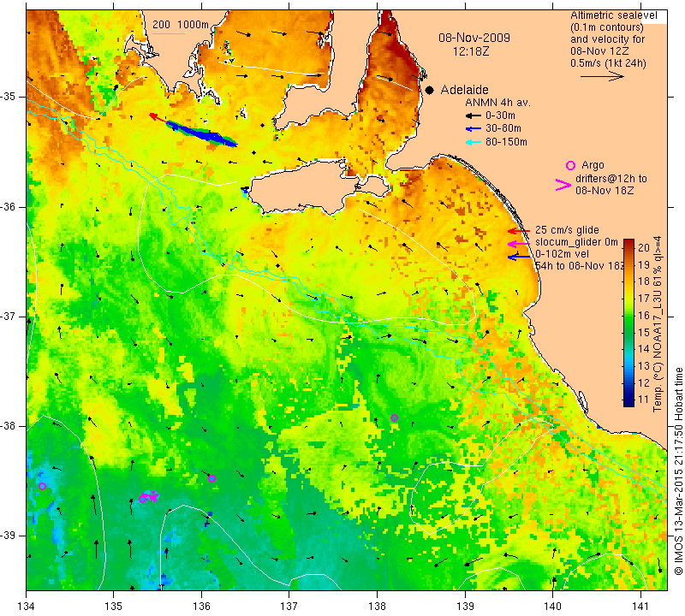Screen dimensions: 685x616
Task: Click the longitude axis label 139
Action: 465,607
